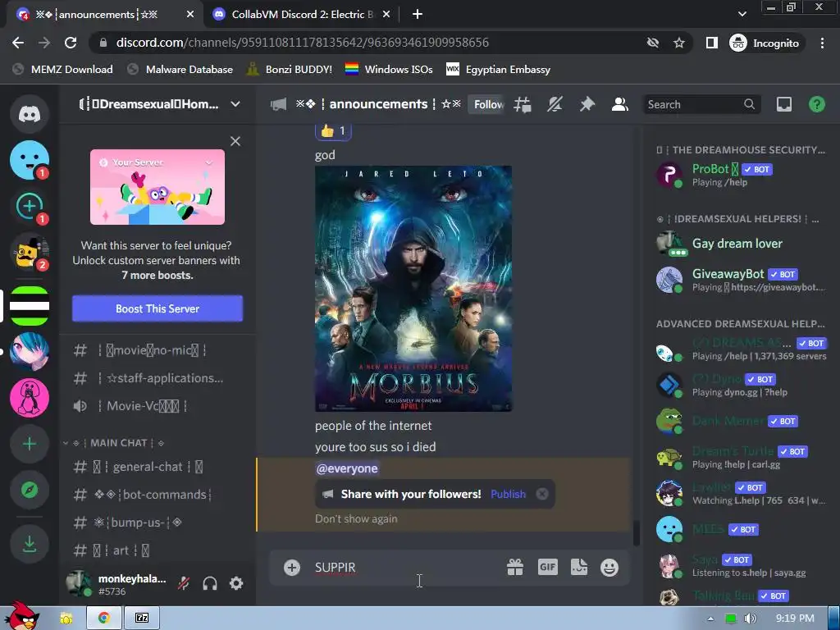Open the staff-applications channel
Image resolution: width=840 pixels, height=630 pixels.
pyautogui.click(x=157, y=378)
